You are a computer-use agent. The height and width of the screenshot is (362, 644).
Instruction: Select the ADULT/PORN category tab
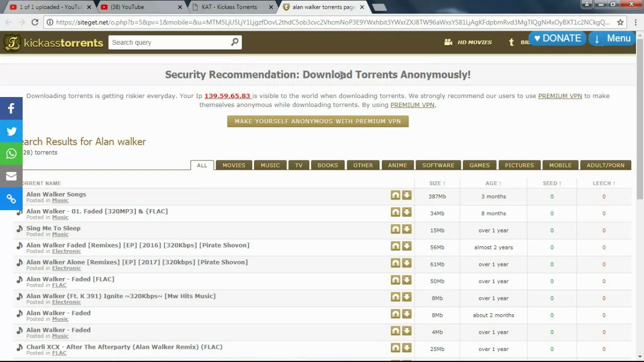605,165
